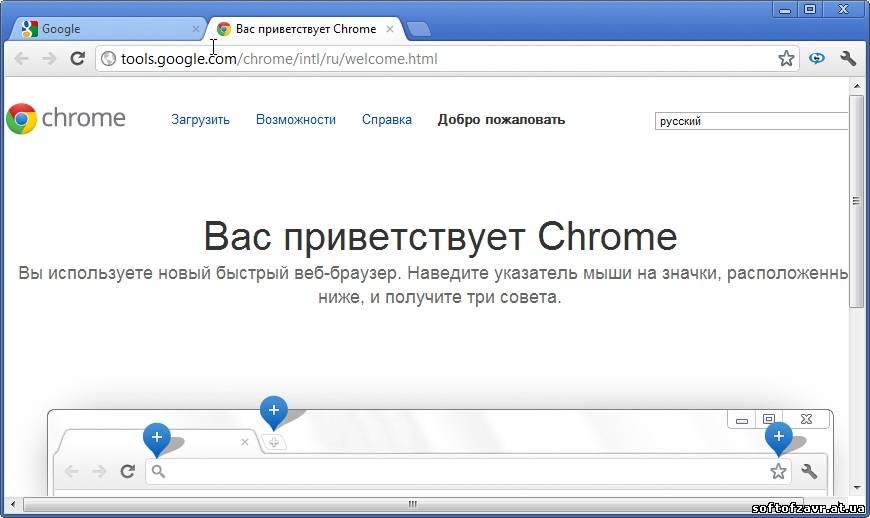Click the illustrated new tab plus button
Viewport: 870px width, 518px height.
pyautogui.click(x=274, y=443)
